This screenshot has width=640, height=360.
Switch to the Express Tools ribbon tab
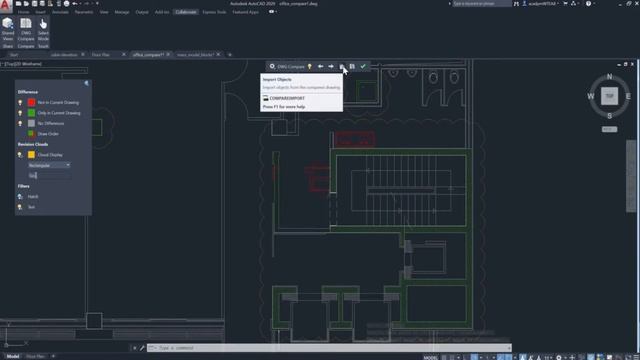pos(214,12)
